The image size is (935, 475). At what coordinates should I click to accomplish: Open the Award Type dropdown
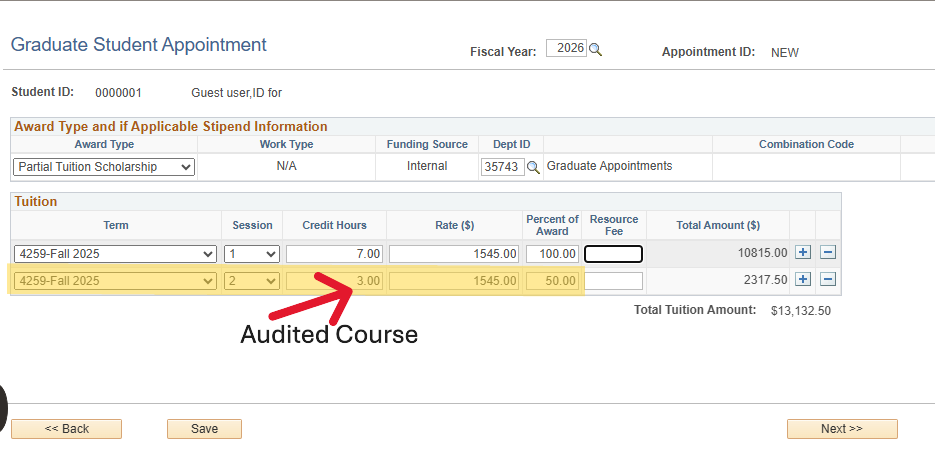(x=104, y=167)
